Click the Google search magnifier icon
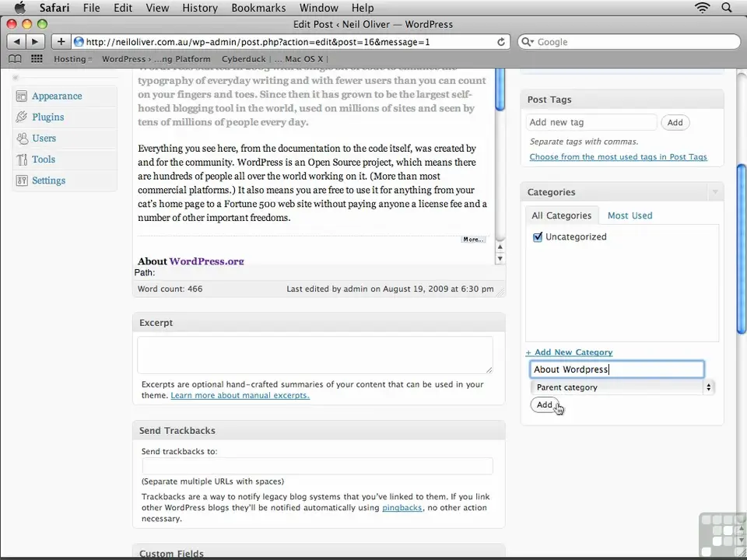The image size is (747, 560). 528,42
